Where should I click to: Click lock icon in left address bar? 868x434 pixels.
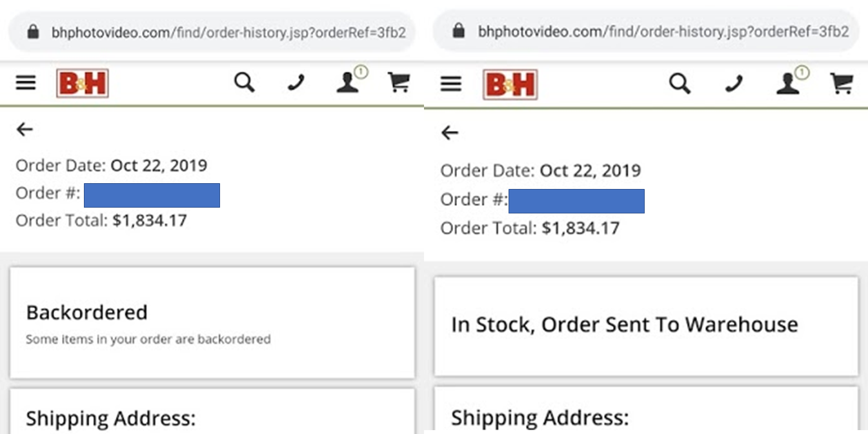point(34,32)
